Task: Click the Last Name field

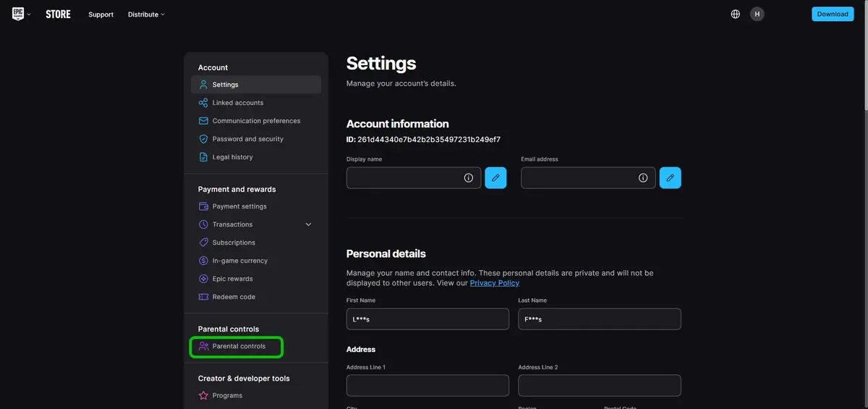Action: (x=600, y=319)
